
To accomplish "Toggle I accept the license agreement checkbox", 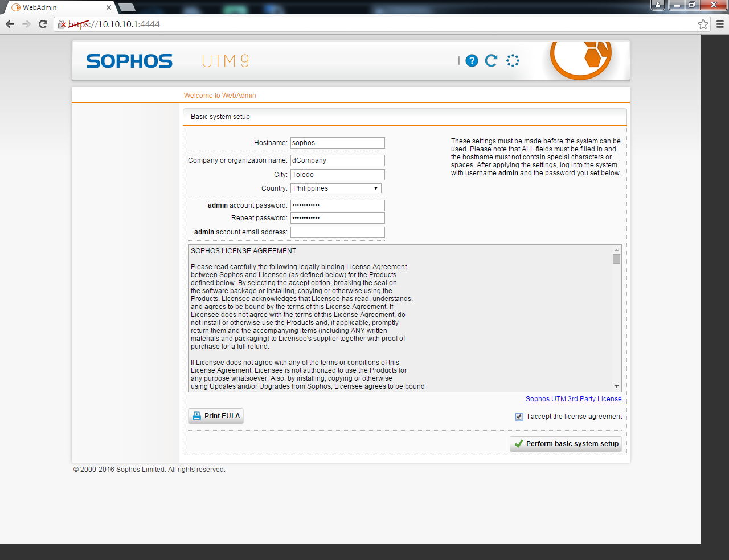I will point(519,417).
